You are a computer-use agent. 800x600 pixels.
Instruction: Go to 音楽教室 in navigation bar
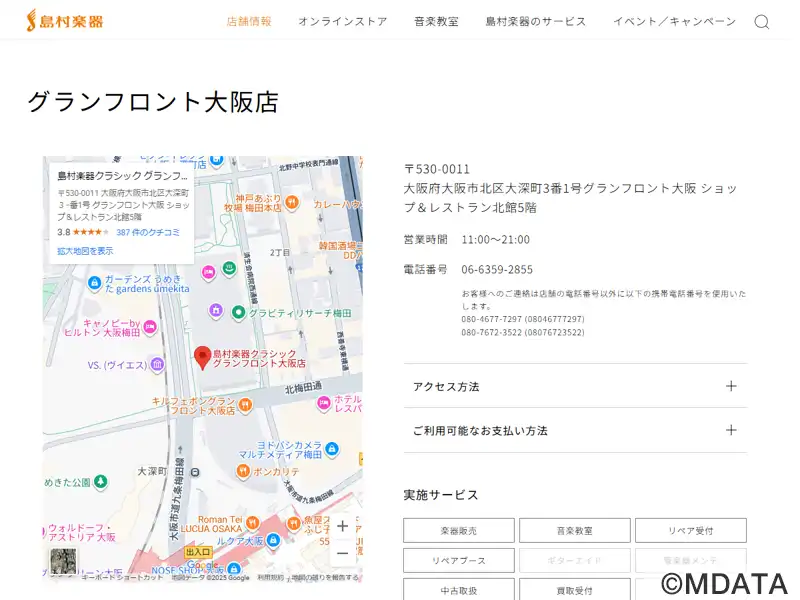click(436, 21)
